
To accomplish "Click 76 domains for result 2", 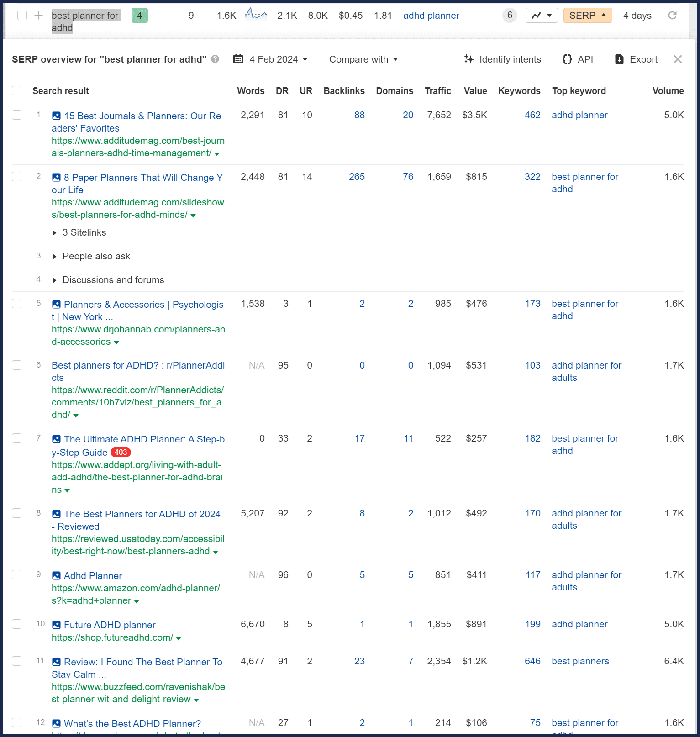I will point(408,177).
